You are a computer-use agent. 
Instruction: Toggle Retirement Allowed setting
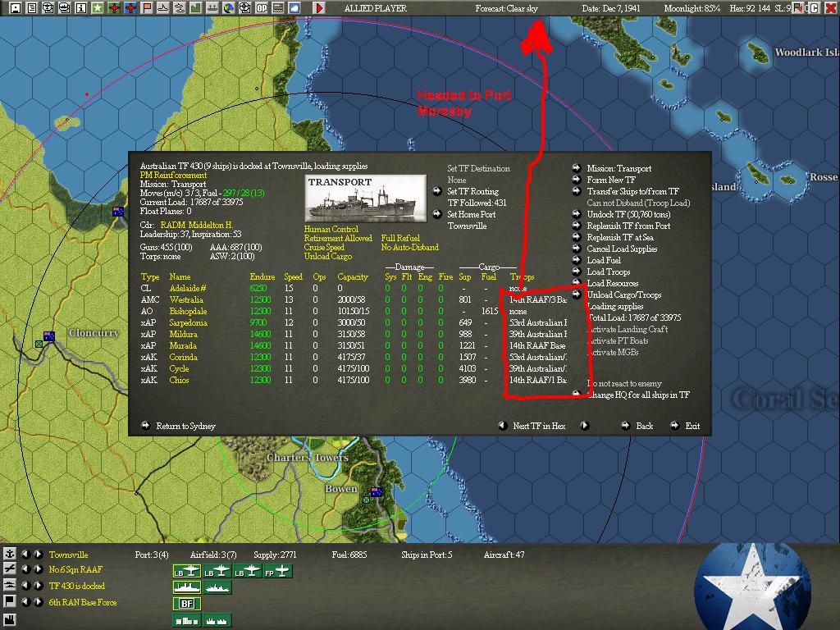point(337,238)
